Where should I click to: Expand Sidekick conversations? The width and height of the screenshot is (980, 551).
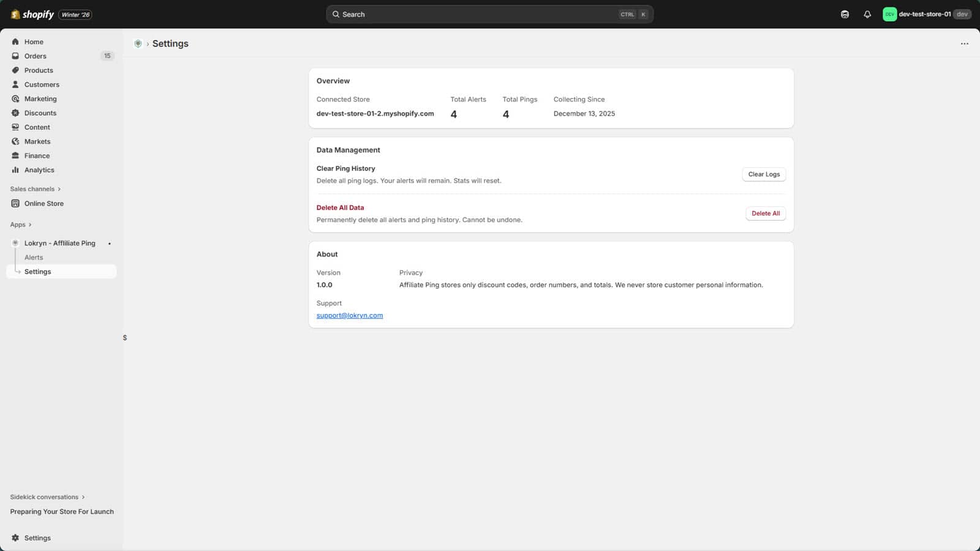click(x=47, y=497)
